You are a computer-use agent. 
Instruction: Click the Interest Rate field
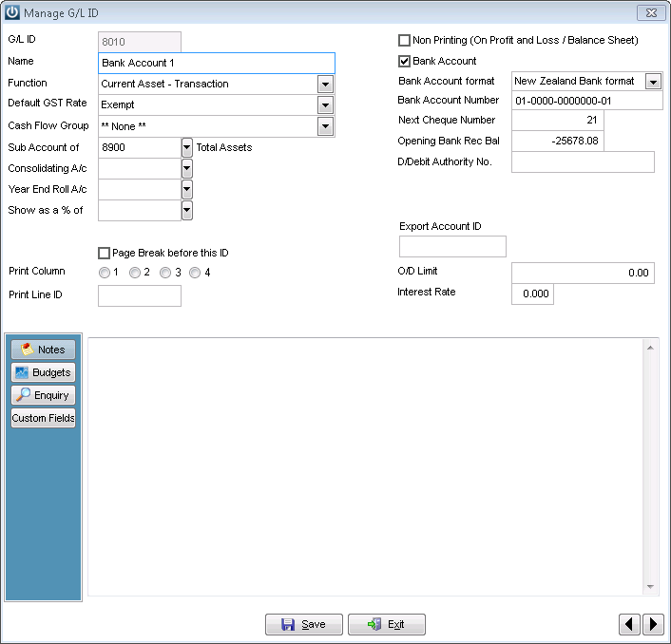click(x=532, y=294)
